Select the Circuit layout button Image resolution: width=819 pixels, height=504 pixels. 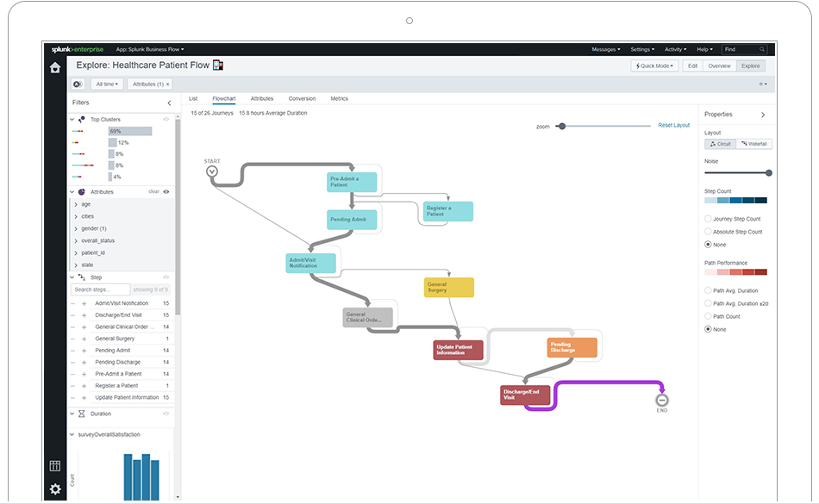720,144
